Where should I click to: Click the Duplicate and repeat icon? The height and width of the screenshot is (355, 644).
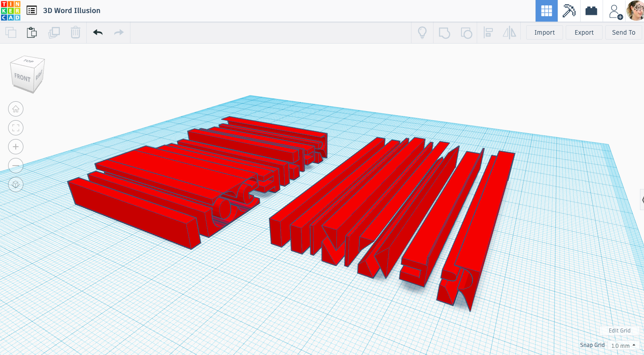click(x=54, y=32)
